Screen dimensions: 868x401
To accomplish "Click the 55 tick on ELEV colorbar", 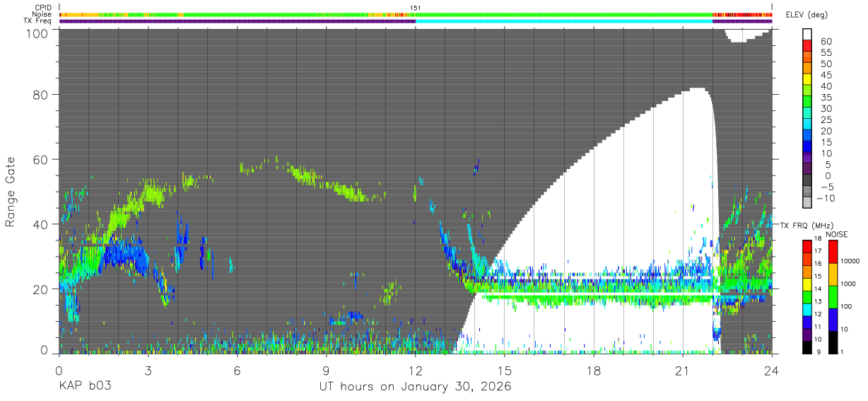I will 826,52.
